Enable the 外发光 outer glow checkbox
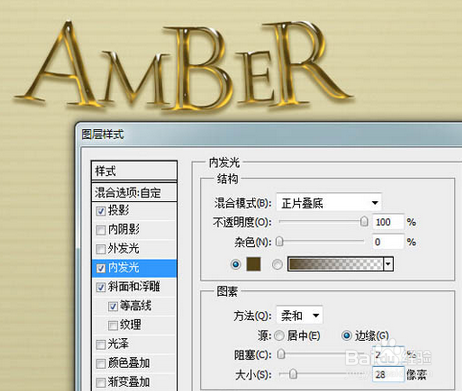The image size is (462, 391). click(101, 249)
